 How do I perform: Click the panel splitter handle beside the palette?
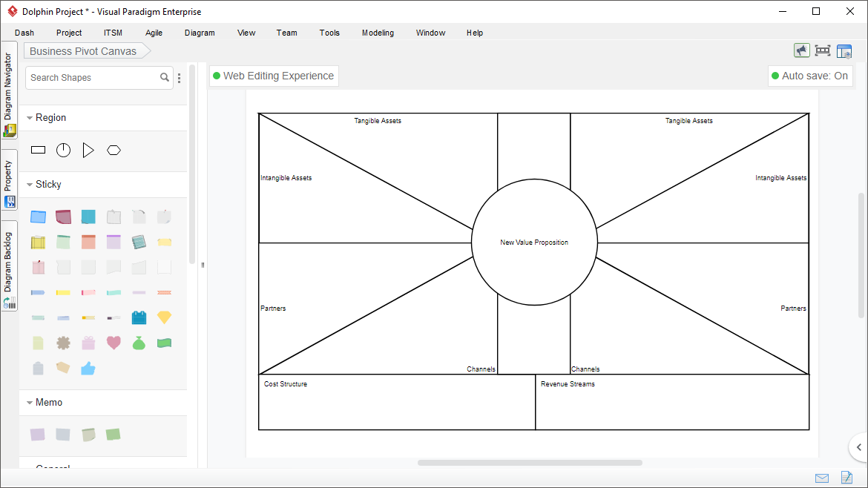pyautogui.click(x=203, y=265)
